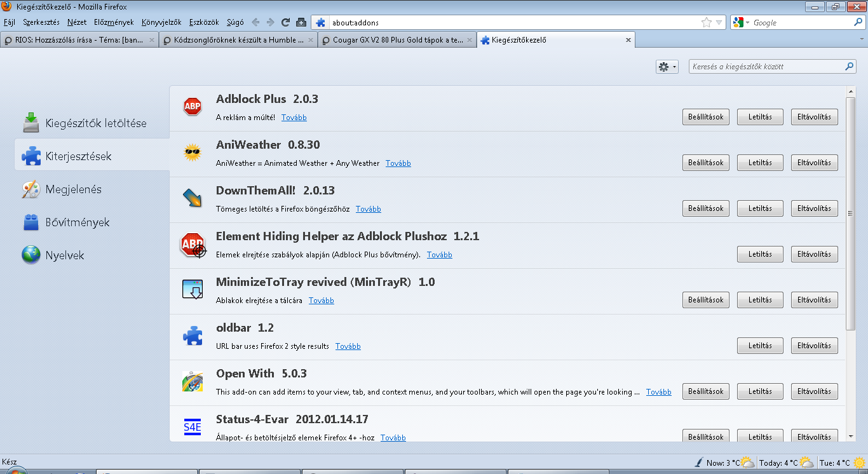
Task: Click the forward navigation arrow
Action: 271,22
